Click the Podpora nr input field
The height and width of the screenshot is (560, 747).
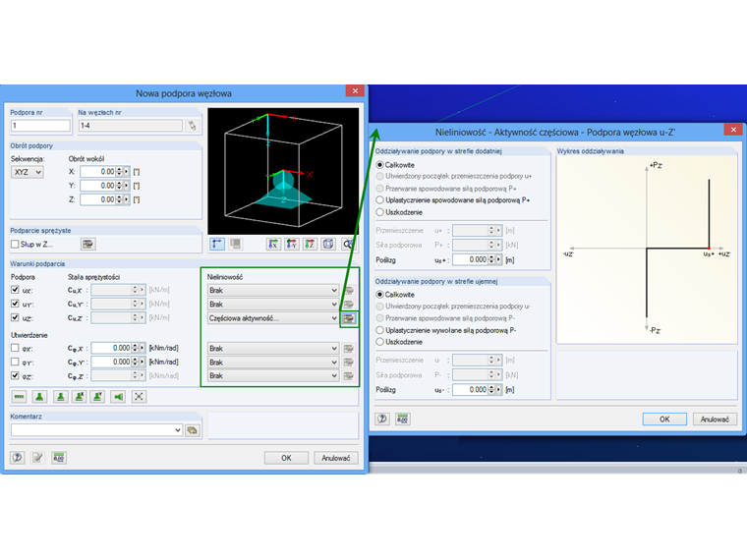point(40,126)
